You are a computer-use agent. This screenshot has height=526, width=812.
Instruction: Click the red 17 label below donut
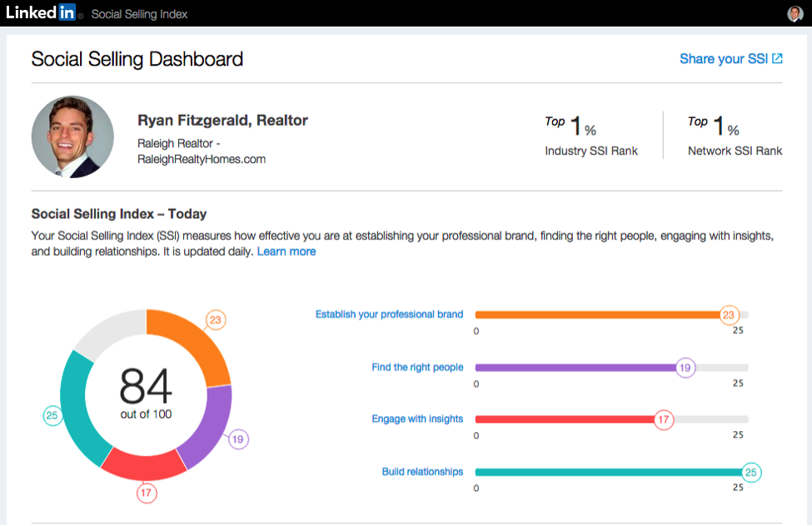147,493
